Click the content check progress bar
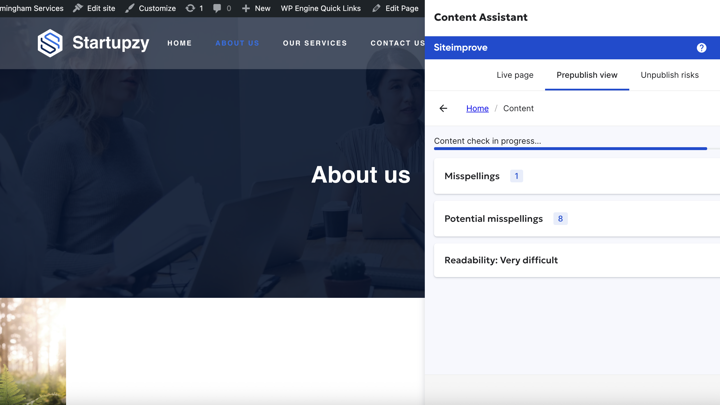This screenshot has width=720, height=405. [570, 149]
